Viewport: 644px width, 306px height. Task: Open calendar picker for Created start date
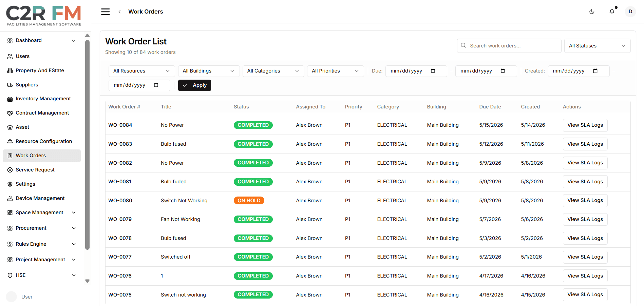[x=595, y=71]
